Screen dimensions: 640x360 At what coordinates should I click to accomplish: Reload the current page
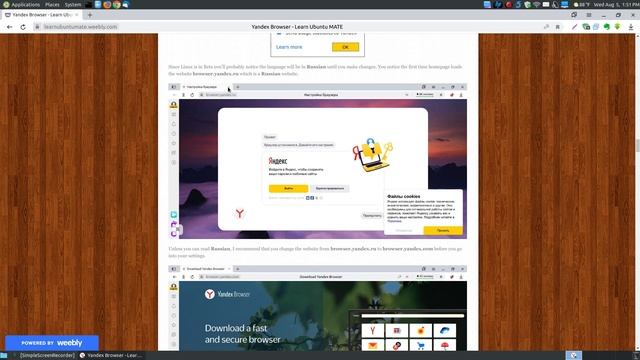(x=23, y=27)
